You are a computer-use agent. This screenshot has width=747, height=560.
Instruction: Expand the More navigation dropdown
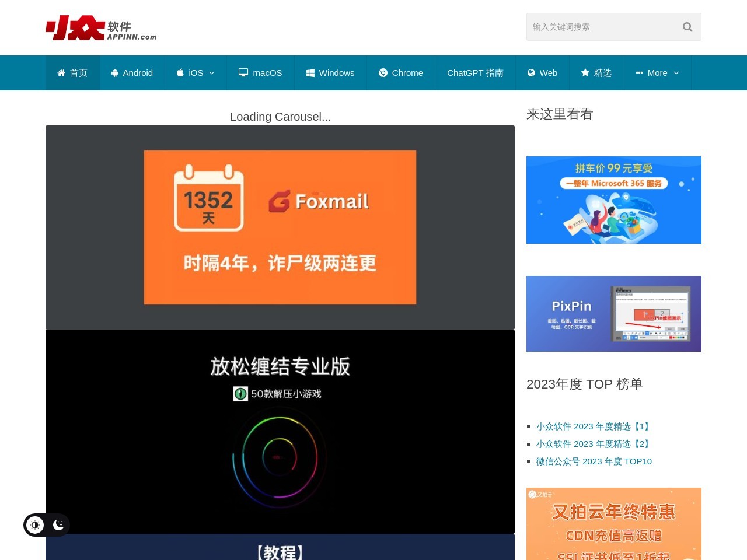(x=658, y=72)
